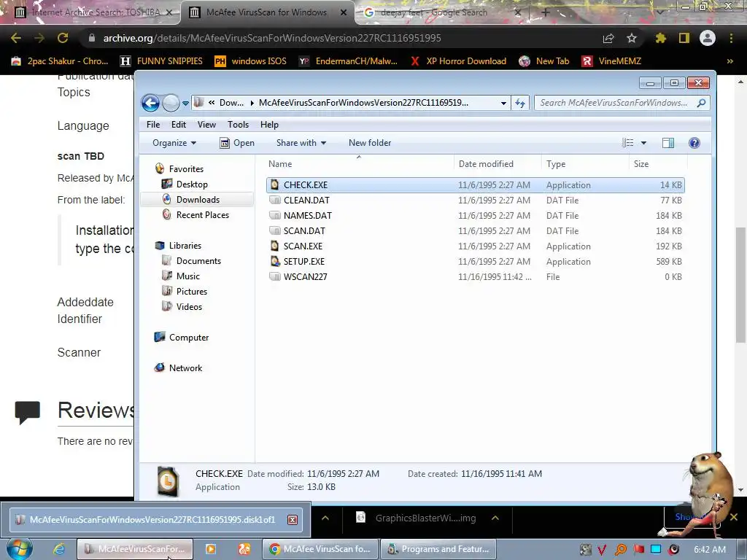Select Desktop in navigation pane
Image resolution: width=747 pixels, height=560 pixels.
(x=185, y=184)
